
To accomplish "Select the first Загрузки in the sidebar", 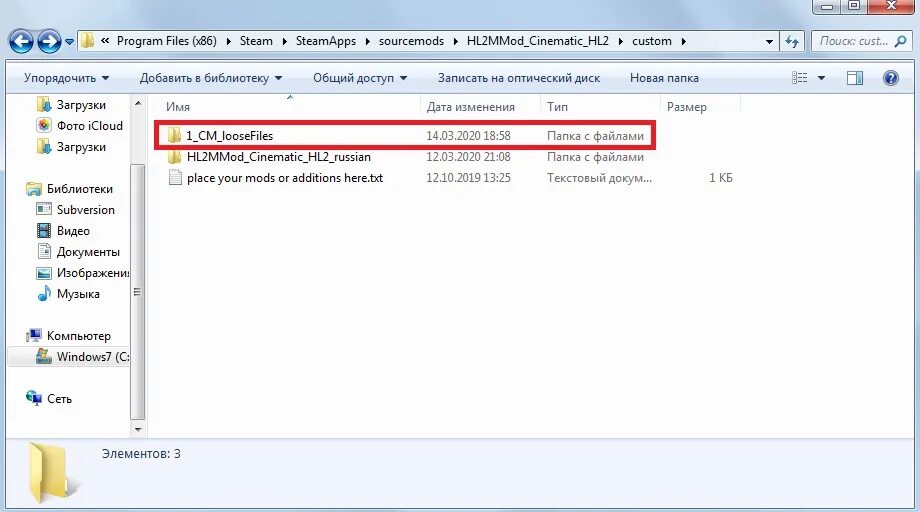I will (72, 105).
